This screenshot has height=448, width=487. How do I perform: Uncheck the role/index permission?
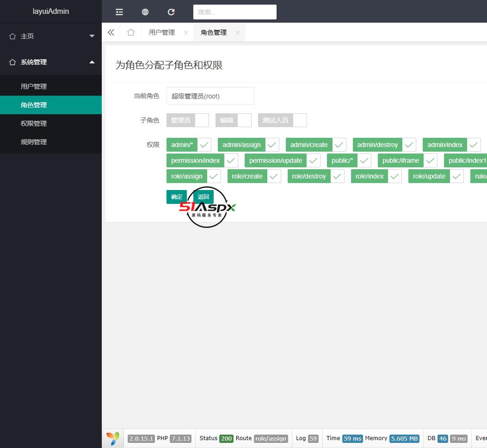[x=376, y=176]
